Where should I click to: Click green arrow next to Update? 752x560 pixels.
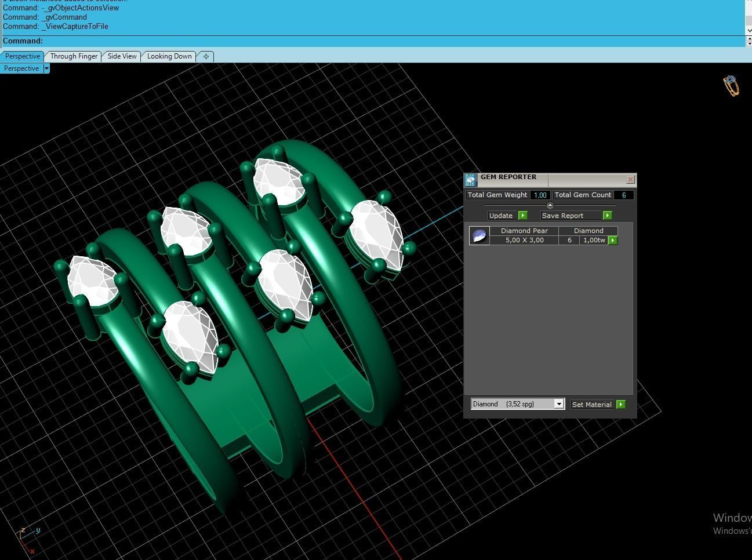[522, 216]
